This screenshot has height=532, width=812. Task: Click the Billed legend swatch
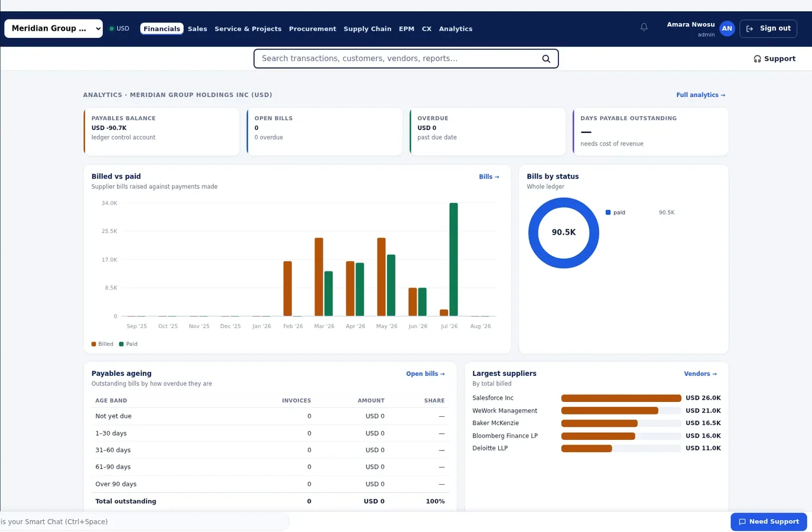(93, 344)
